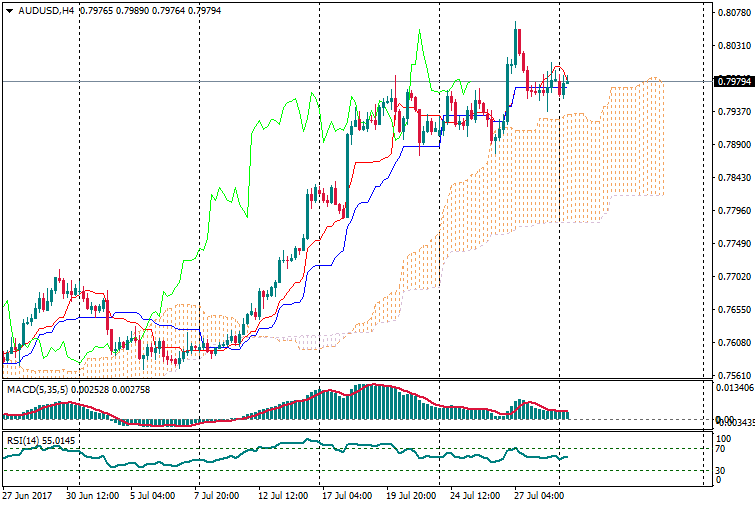The width and height of the screenshot is (755, 507).
Task: Click the RSI(14) indicator label
Action: (21, 440)
